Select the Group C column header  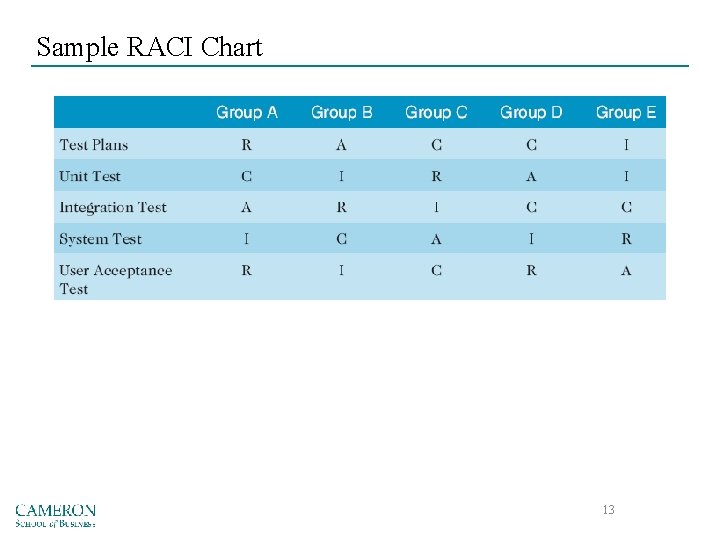pos(436,112)
